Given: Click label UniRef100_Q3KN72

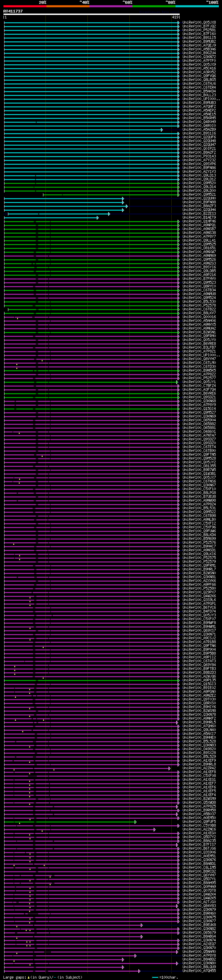Looking at the screenshot, I should coord(199,57).
